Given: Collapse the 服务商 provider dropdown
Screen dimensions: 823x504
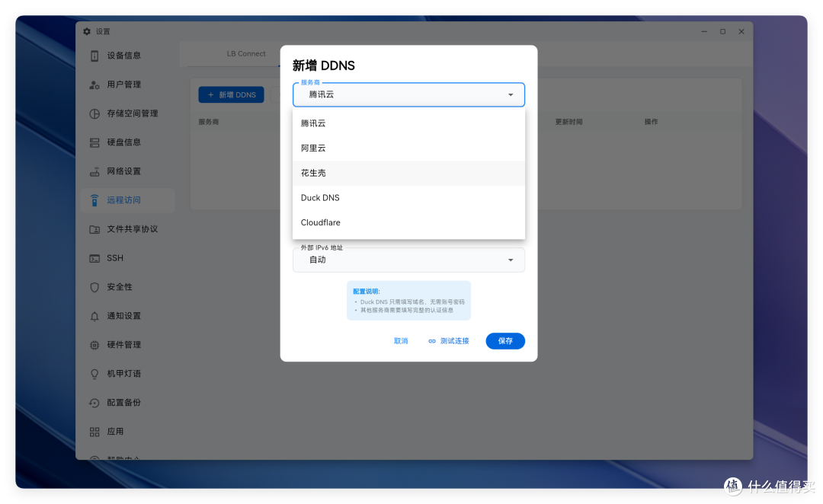Looking at the screenshot, I should (408, 95).
